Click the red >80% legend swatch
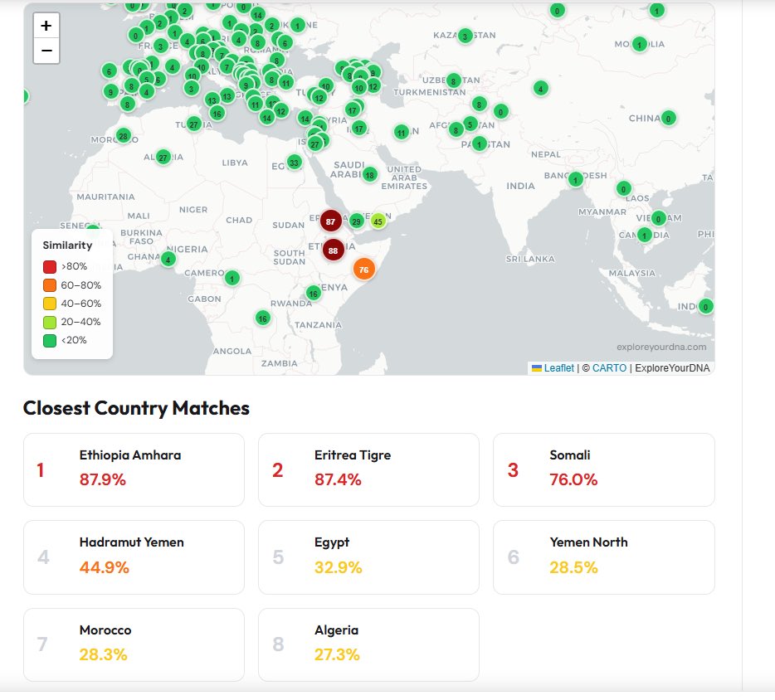The height and width of the screenshot is (700, 775). 50,267
